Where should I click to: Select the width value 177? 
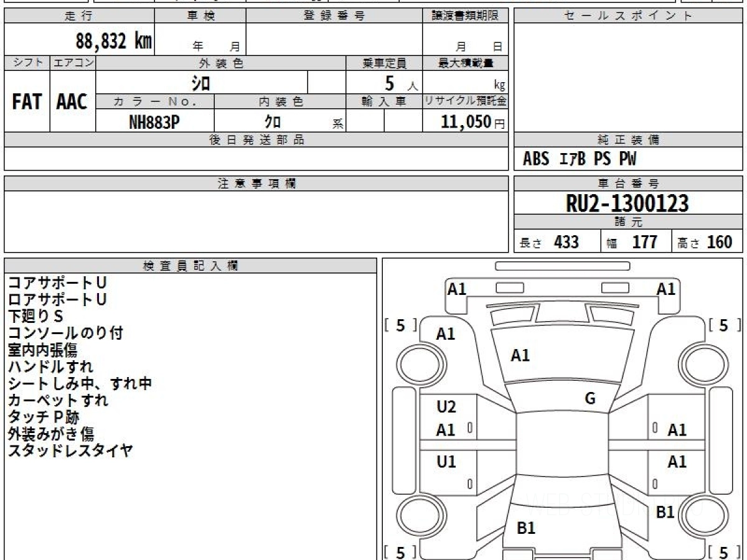pyautogui.click(x=644, y=242)
